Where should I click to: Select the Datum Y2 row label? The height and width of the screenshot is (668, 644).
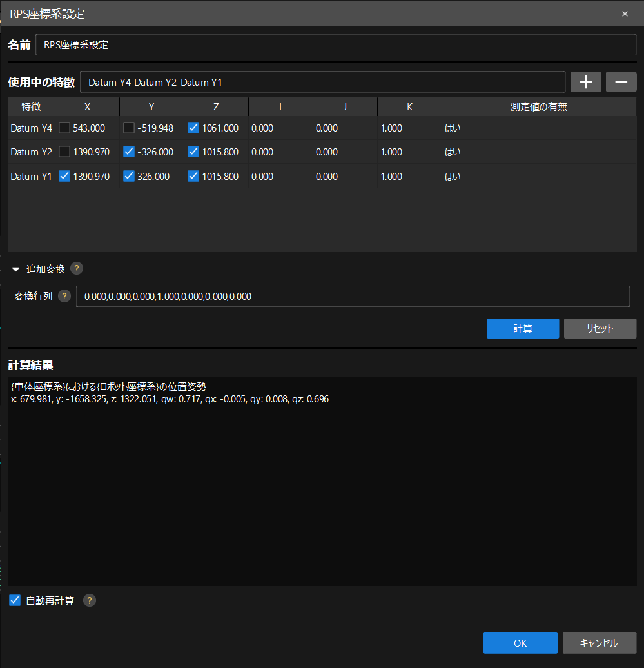(31, 152)
